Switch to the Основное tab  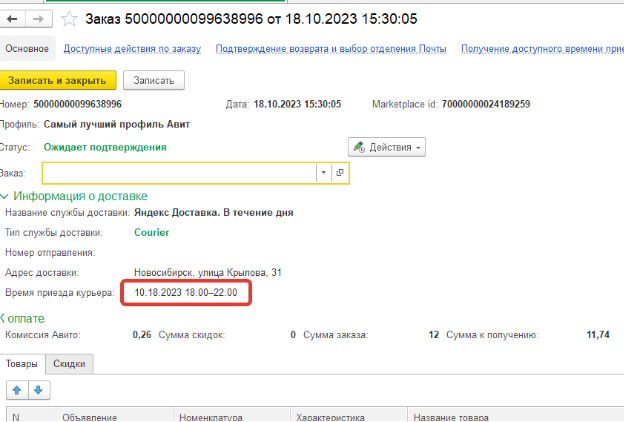click(27, 49)
